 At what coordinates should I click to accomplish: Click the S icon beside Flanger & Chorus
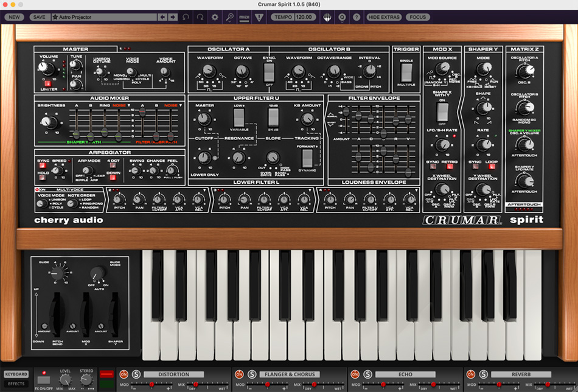(x=252, y=374)
